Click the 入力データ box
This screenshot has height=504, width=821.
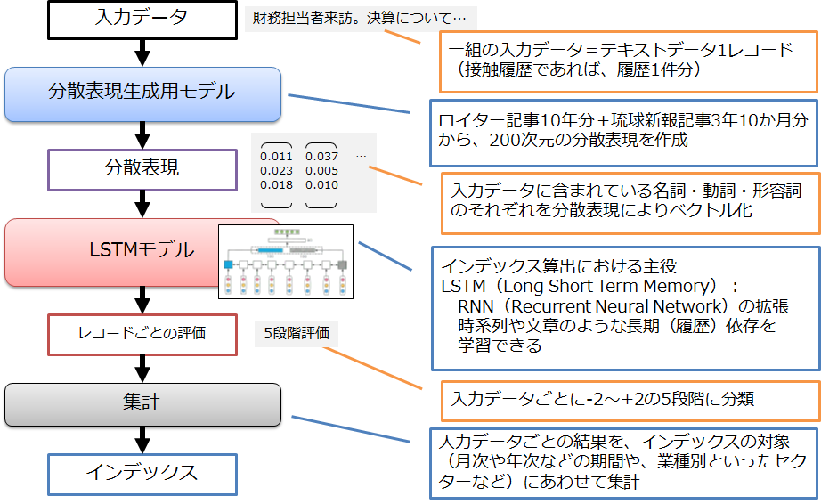pos(142,20)
